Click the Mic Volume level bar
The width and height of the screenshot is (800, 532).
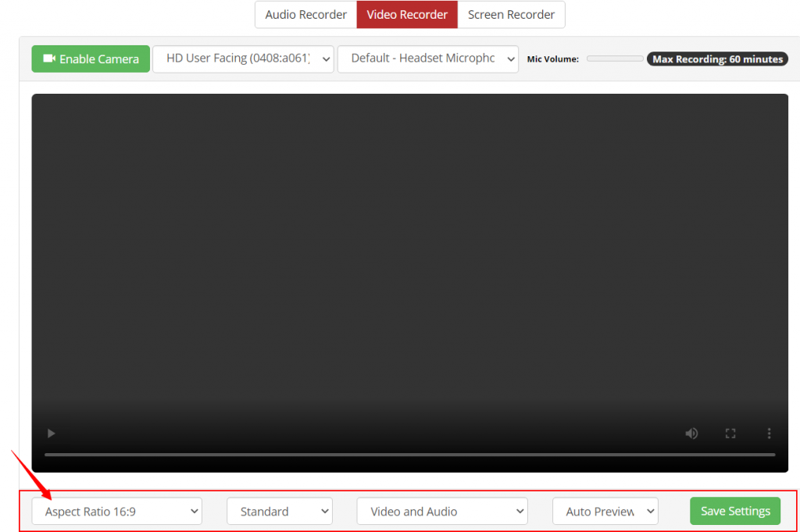[x=615, y=59]
